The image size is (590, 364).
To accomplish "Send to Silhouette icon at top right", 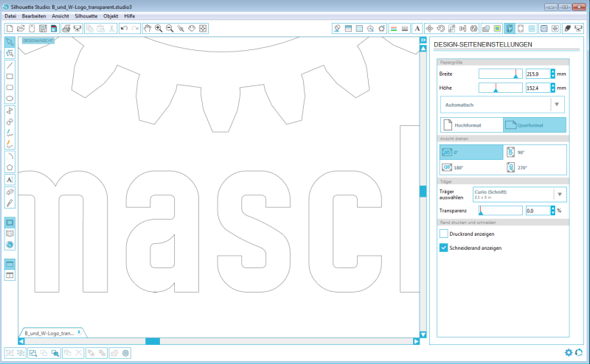I will tap(579, 29).
